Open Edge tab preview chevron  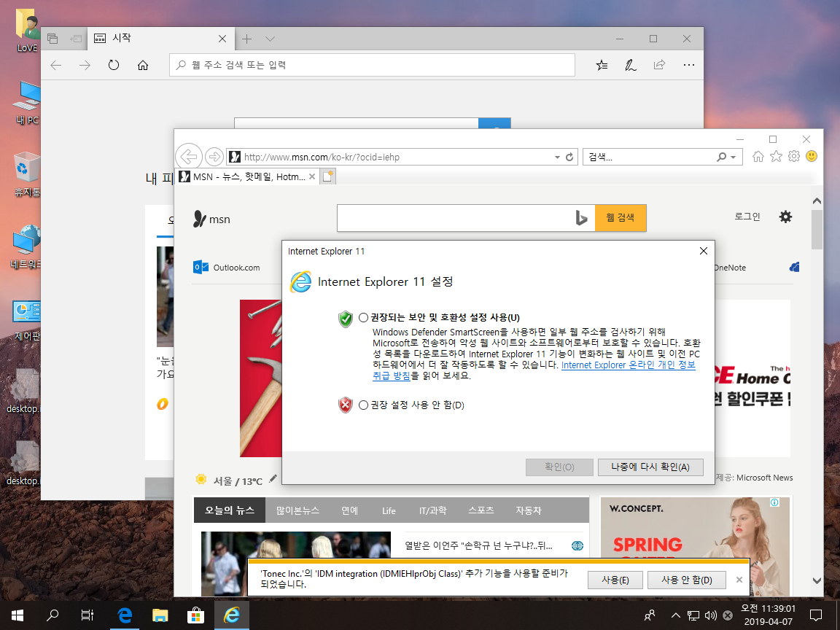click(x=270, y=39)
